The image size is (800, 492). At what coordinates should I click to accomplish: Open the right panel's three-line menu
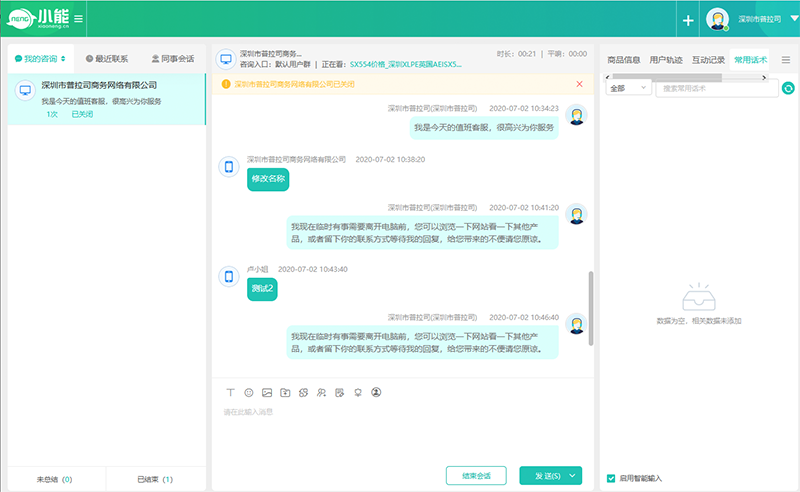pos(785,60)
